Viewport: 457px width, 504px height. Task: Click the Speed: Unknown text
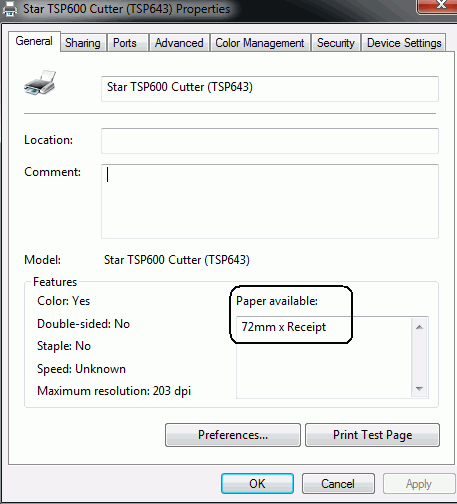[81, 369]
